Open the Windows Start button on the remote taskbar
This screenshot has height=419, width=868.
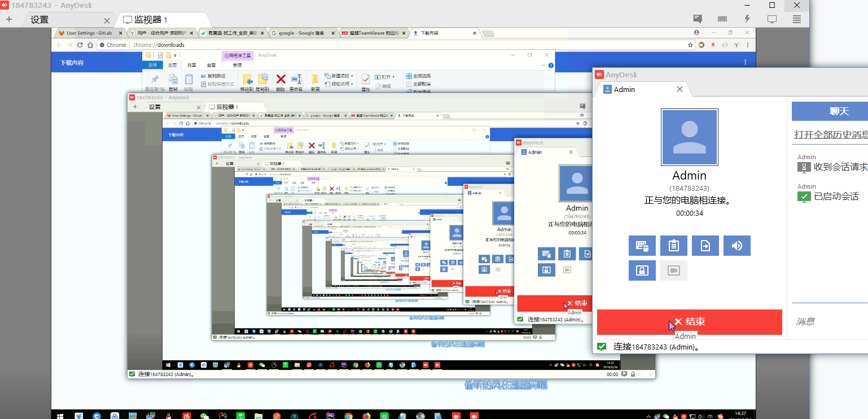60,416
